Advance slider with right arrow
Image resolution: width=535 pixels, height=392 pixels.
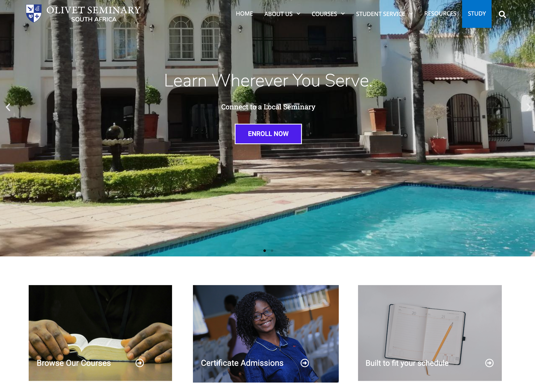point(528,107)
